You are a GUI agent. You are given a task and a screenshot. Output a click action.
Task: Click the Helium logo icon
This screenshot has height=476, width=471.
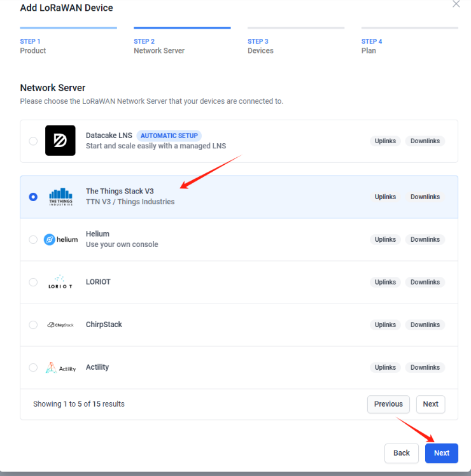60,239
